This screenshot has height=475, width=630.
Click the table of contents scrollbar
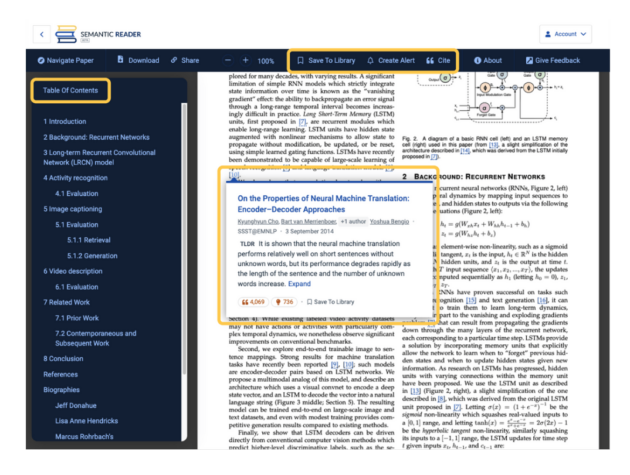click(184, 239)
